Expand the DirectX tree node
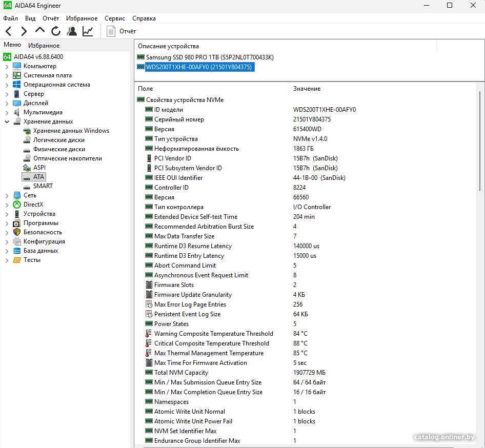Viewport: 485px width, 448px height. [x=7, y=205]
